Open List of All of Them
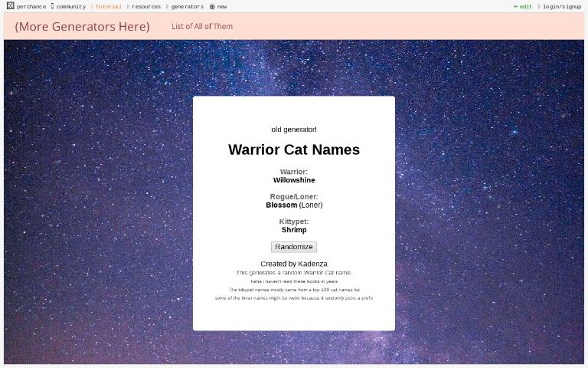The width and height of the screenshot is (588, 368). tap(201, 26)
